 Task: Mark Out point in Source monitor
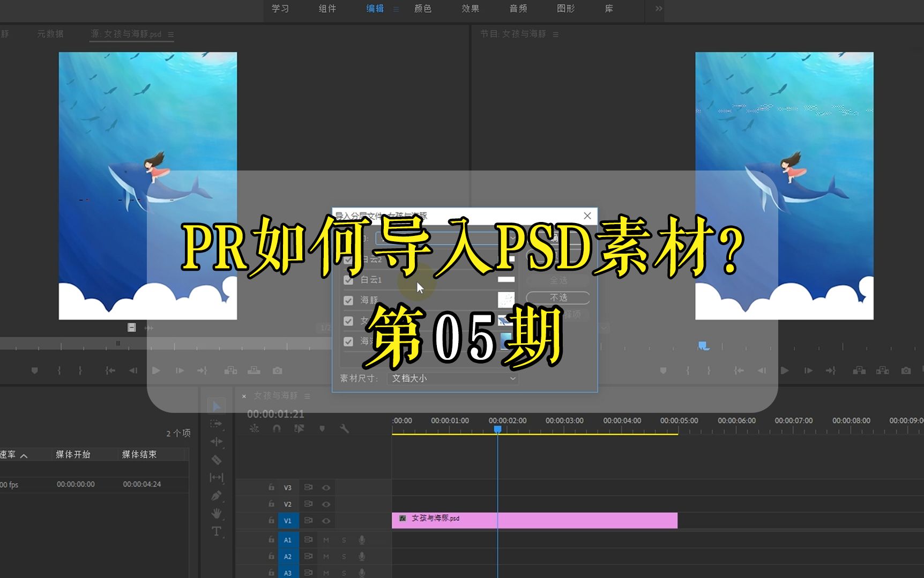click(x=80, y=370)
